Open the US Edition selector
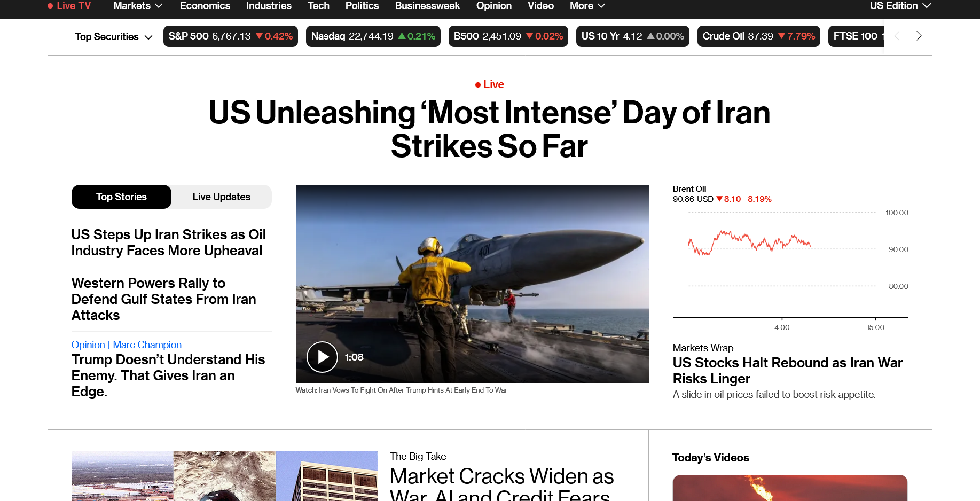 click(x=900, y=6)
